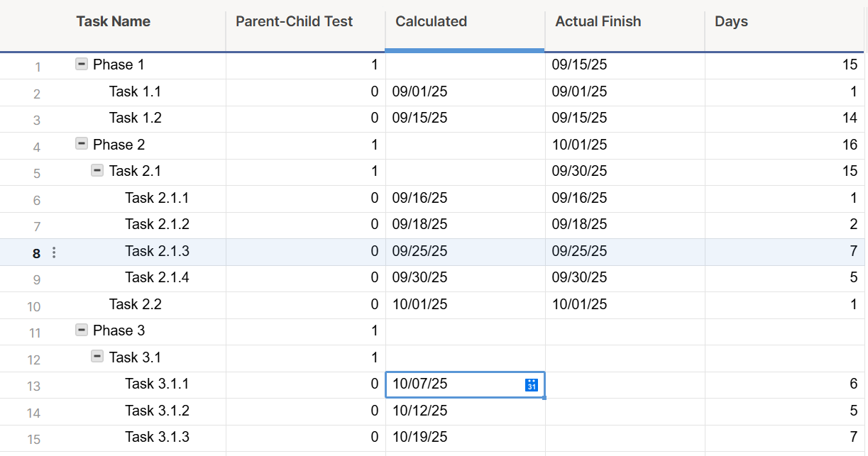Open the date picker calendar icon
This screenshot has height=456, width=868.
coord(532,384)
